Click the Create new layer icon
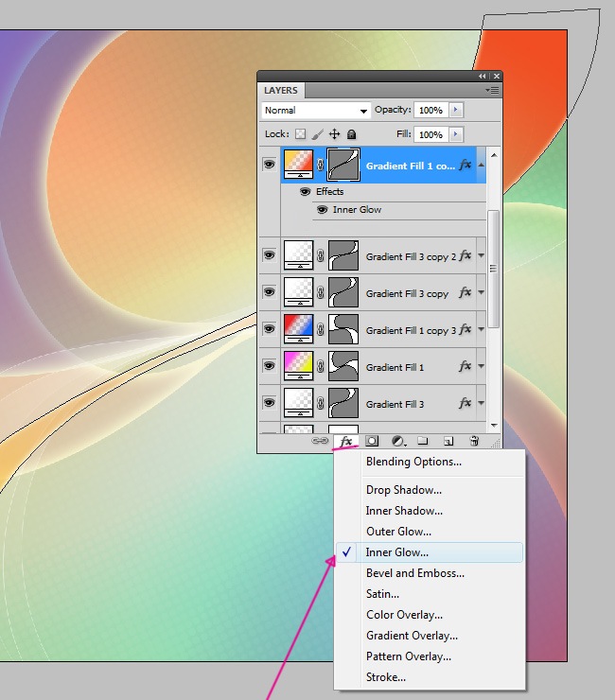Image resolution: width=615 pixels, height=700 pixels. click(448, 441)
